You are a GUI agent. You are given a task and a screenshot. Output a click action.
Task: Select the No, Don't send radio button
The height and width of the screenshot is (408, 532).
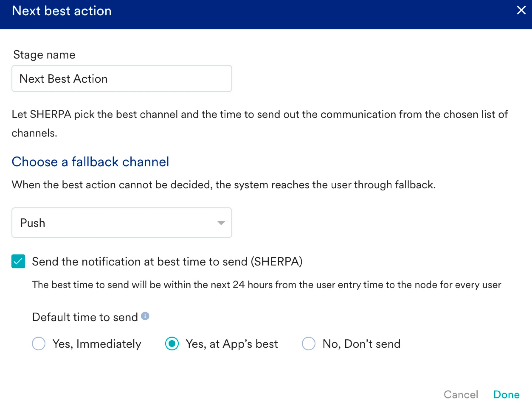point(308,343)
